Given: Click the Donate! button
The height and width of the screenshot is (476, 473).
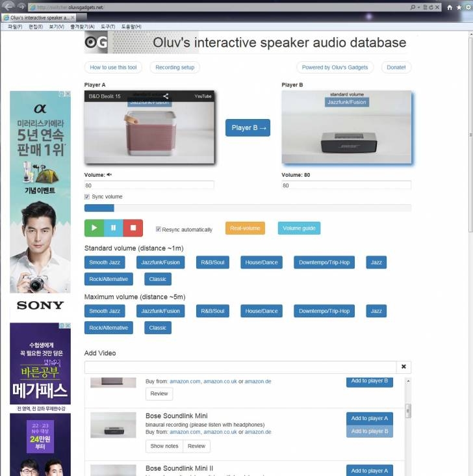Looking at the screenshot, I should pos(396,68).
